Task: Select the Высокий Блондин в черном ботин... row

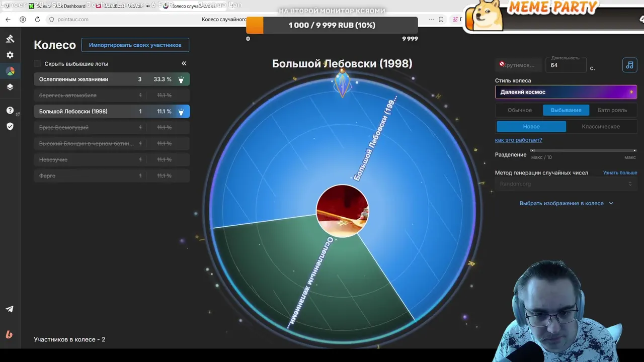Action: [112, 144]
